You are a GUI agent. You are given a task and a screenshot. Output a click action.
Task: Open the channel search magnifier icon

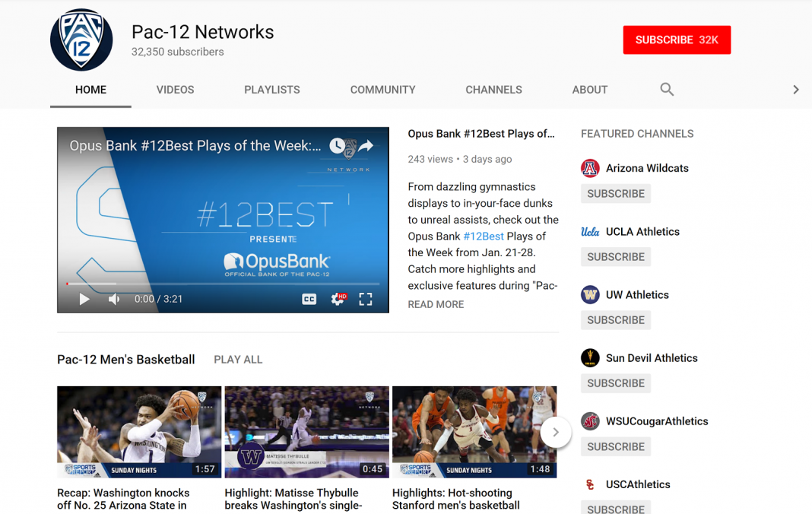(x=667, y=90)
